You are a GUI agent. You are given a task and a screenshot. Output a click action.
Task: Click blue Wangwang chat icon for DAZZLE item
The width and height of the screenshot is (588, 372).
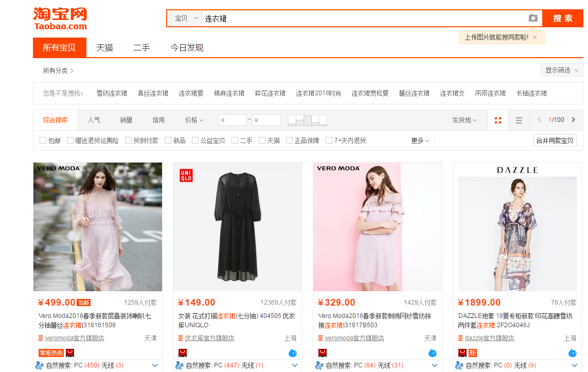pos(572,353)
